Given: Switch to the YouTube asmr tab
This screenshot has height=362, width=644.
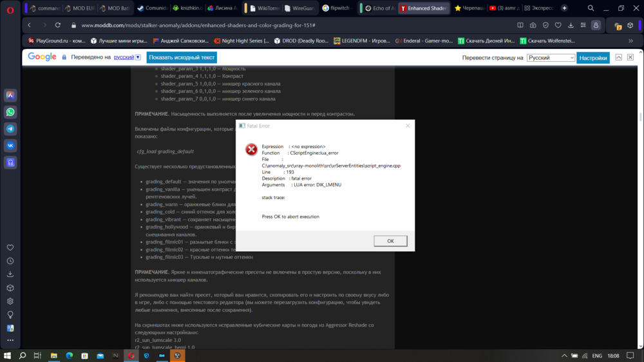Looking at the screenshot, I should click(504, 8).
